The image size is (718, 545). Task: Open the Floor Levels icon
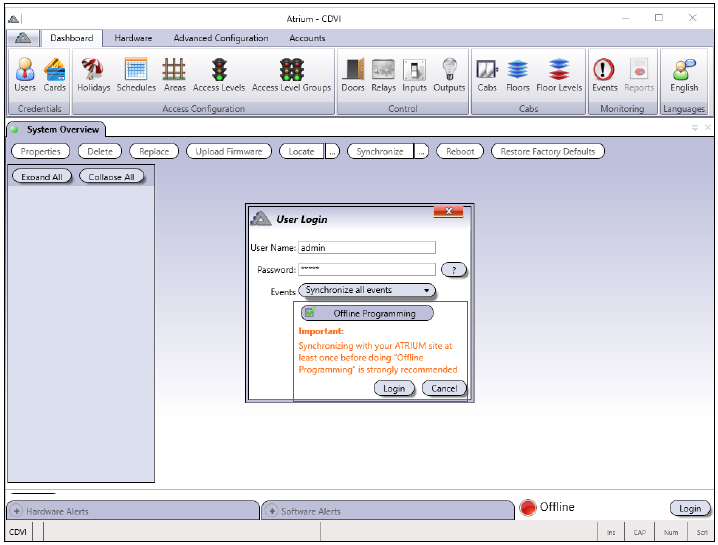point(559,75)
